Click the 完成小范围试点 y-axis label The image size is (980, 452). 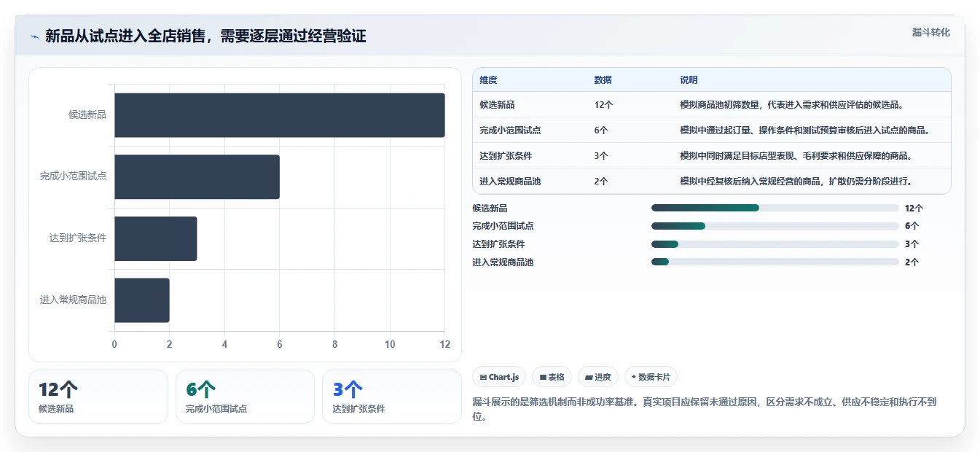73,176
